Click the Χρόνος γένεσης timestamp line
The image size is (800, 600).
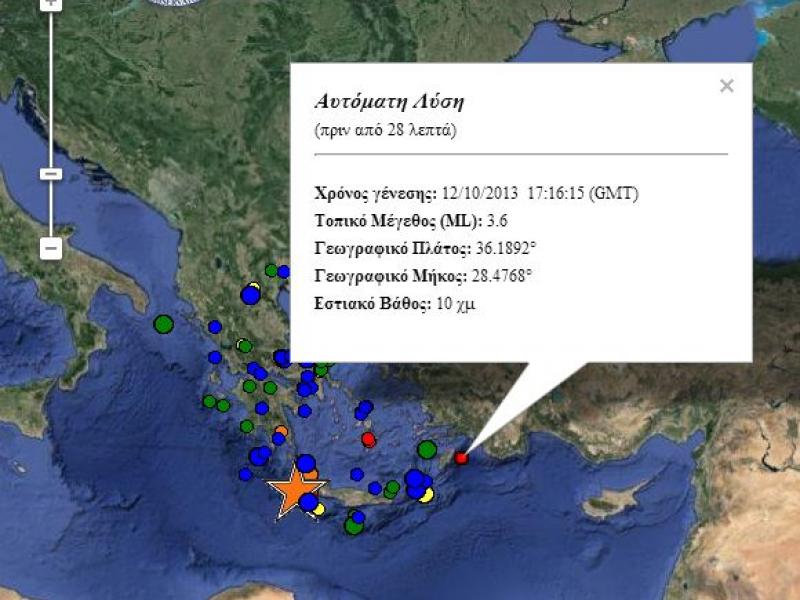(476, 194)
